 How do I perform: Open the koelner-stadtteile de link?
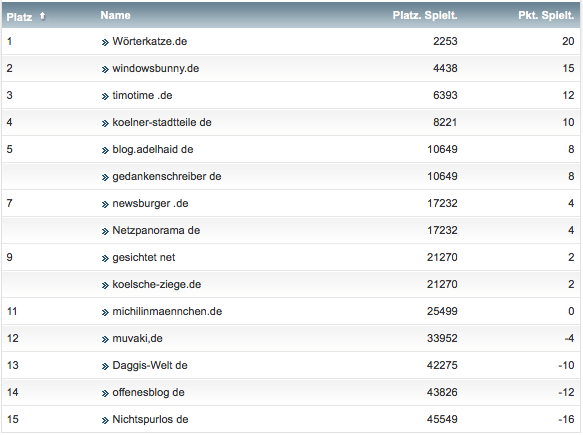[x=162, y=122]
